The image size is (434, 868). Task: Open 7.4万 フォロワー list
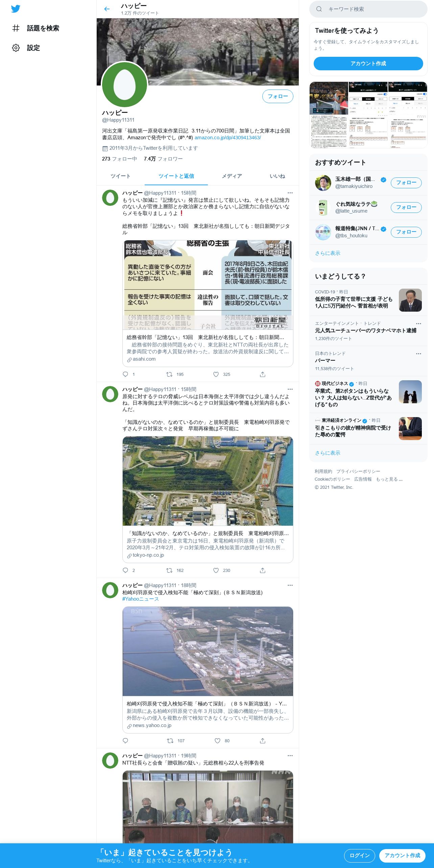click(163, 159)
